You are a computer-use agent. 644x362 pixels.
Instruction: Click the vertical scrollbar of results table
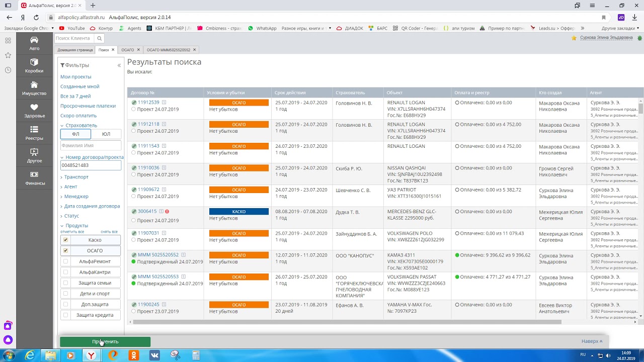640,108
